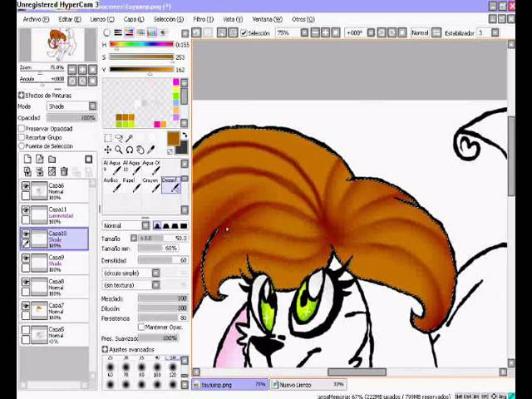Open the rotation angle dropdown in toolbar
532x399 pixels.
[x=371, y=32]
